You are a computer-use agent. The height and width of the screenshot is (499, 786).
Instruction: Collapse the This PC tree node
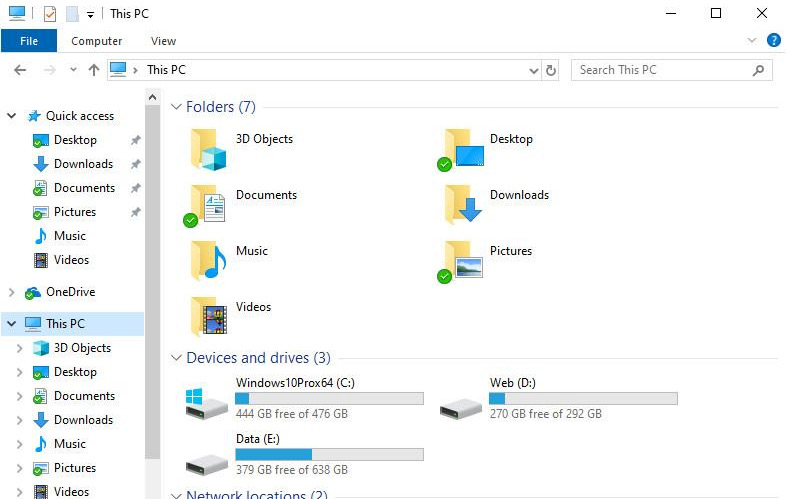point(12,324)
